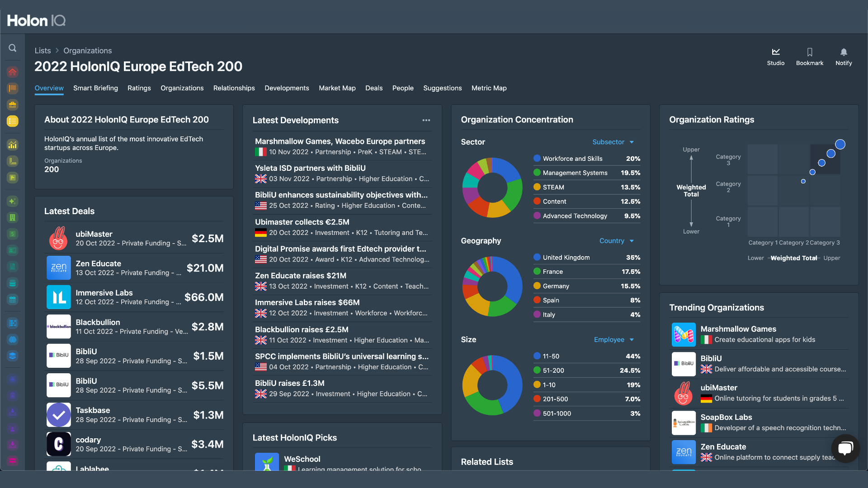Image resolution: width=868 pixels, height=488 pixels.
Task: Open the Subsector dropdown
Action: [x=613, y=142]
